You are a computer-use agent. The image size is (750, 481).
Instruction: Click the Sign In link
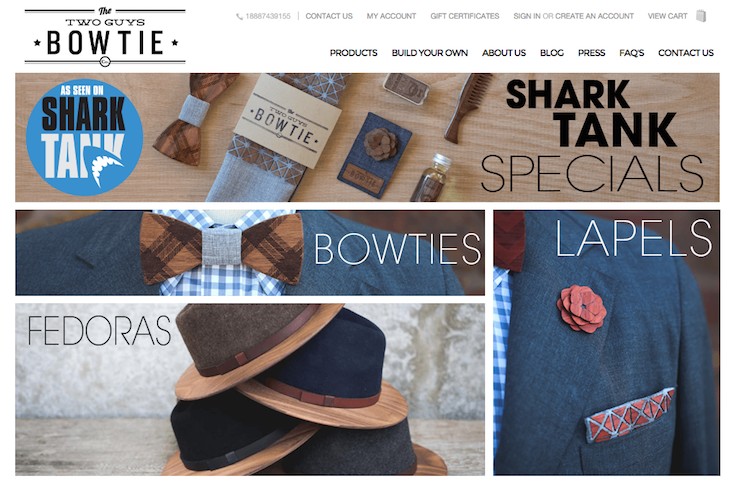coord(527,16)
